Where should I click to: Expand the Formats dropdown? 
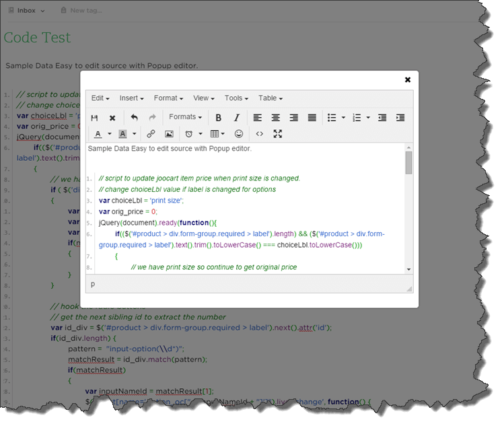186,117
